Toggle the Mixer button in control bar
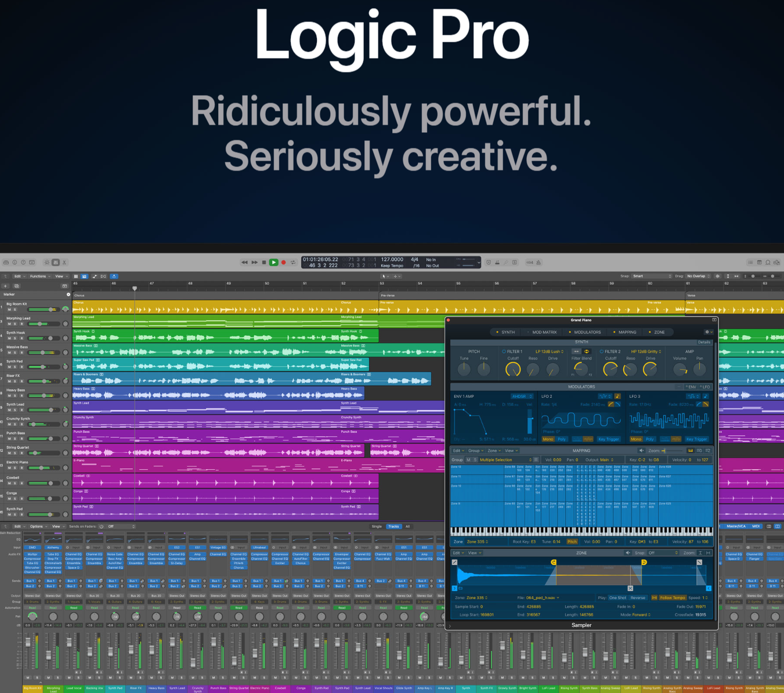This screenshot has width=784, height=693. pyautogui.click(x=56, y=262)
